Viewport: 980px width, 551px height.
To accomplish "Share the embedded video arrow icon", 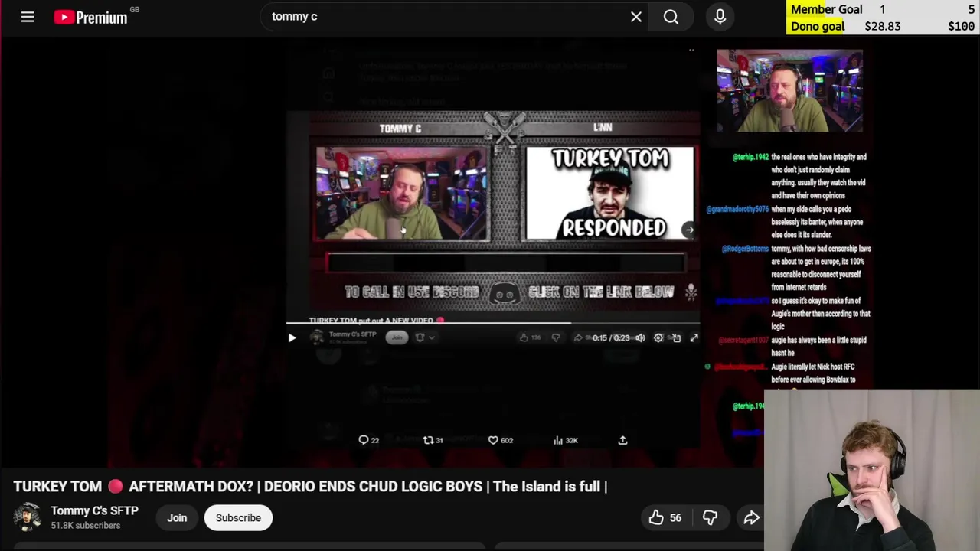I will click(578, 337).
